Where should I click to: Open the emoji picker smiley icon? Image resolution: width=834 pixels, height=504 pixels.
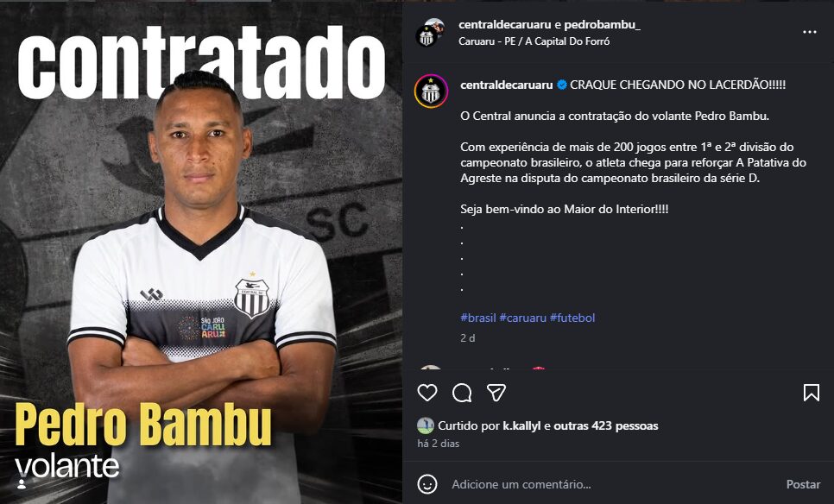[x=427, y=484]
